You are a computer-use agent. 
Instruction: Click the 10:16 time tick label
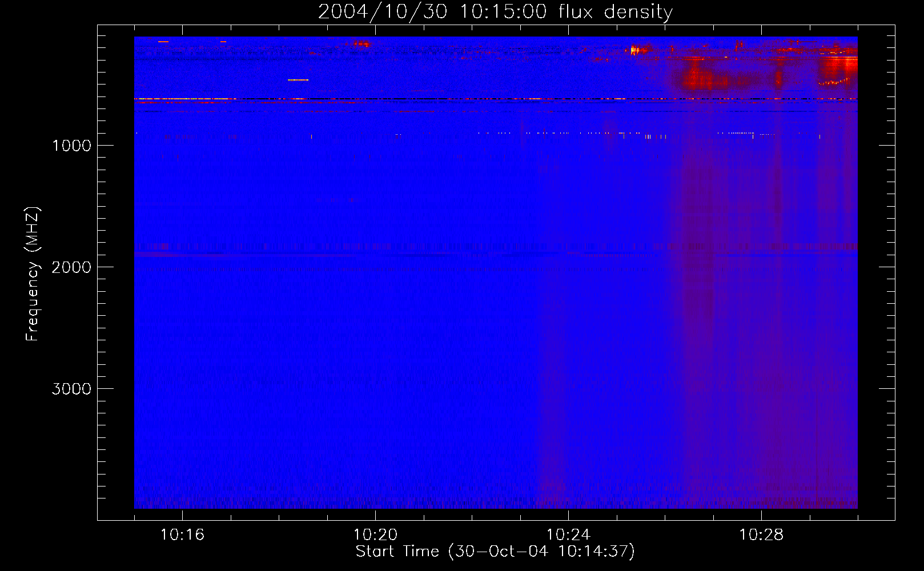pos(182,534)
